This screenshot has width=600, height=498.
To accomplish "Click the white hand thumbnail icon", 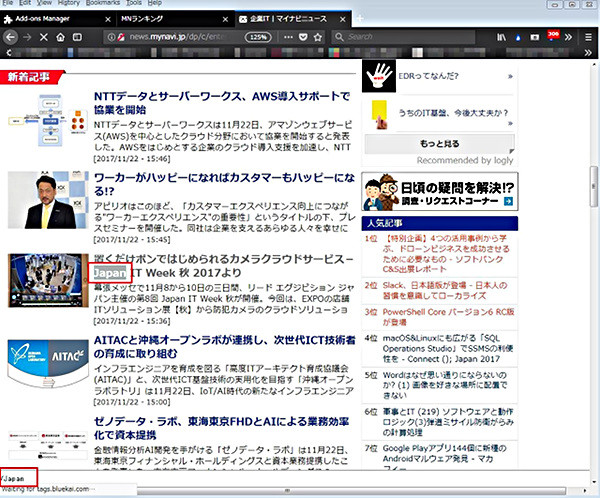I will point(379,76).
